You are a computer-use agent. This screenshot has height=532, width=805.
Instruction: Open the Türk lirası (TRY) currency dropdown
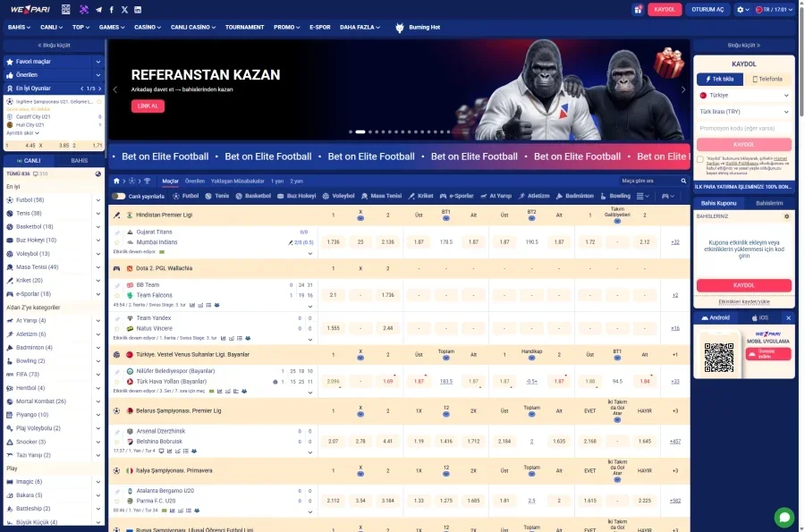point(743,112)
